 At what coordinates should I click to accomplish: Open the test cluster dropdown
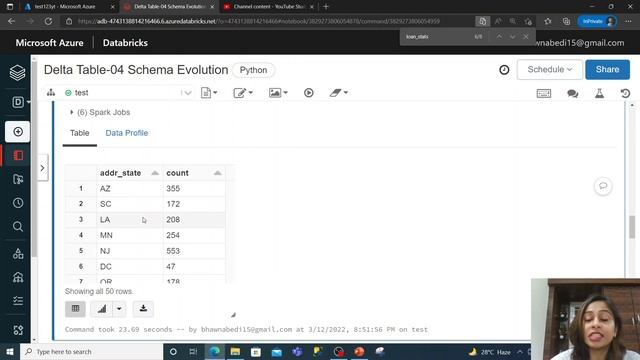pos(128,93)
